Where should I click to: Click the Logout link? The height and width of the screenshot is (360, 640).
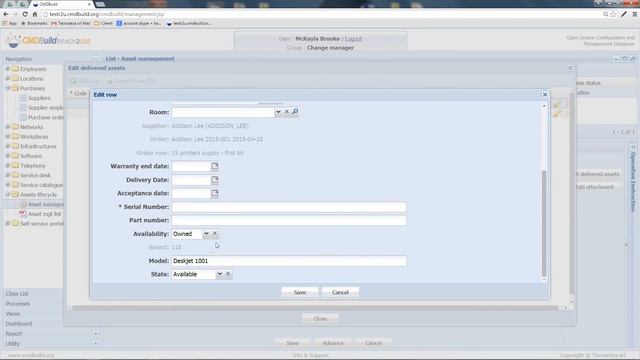[x=353, y=39]
